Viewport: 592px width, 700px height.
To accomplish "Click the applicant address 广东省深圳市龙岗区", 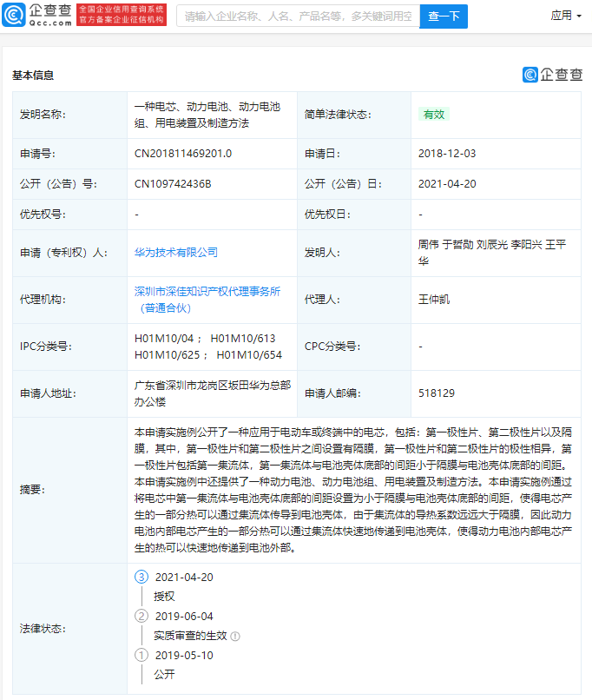I will click(x=213, y=393).
